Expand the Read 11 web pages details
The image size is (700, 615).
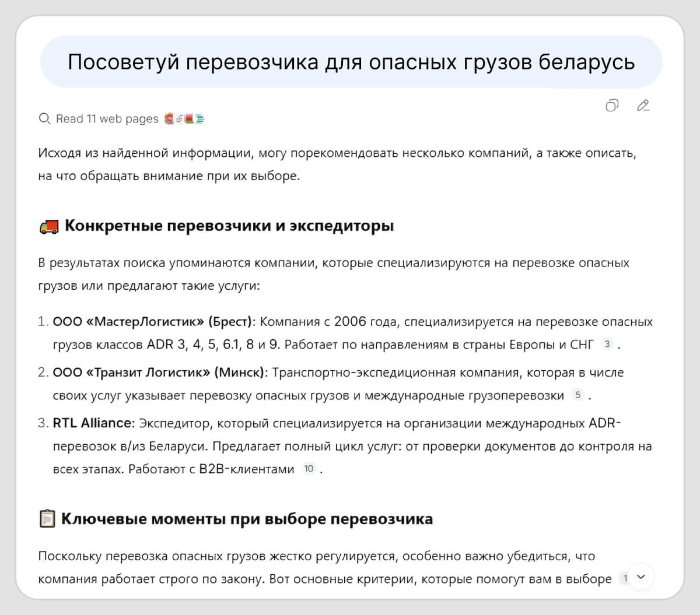click(107, 119)
